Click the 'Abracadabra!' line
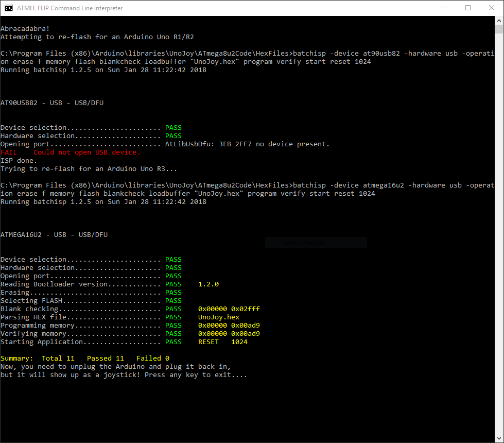Viewport: 504px width, 443px height. (25, 29)
